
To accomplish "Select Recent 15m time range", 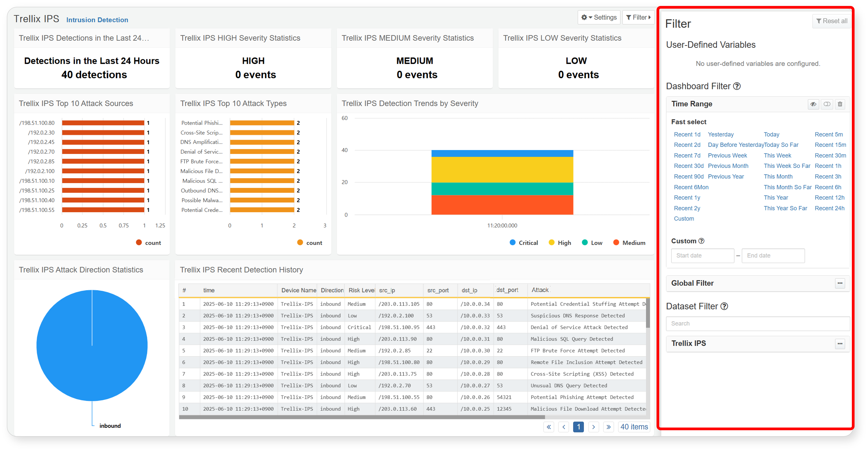I will [x=830, y=145].
